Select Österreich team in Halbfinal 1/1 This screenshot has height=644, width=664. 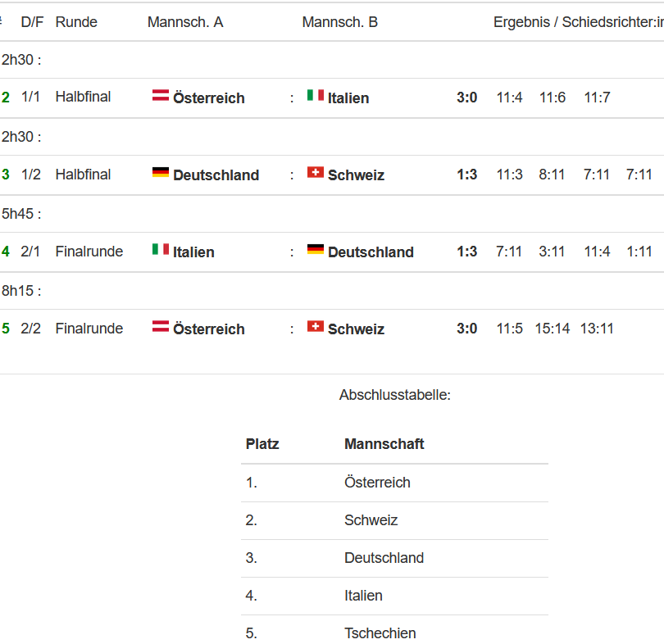[x=209, y=98]
